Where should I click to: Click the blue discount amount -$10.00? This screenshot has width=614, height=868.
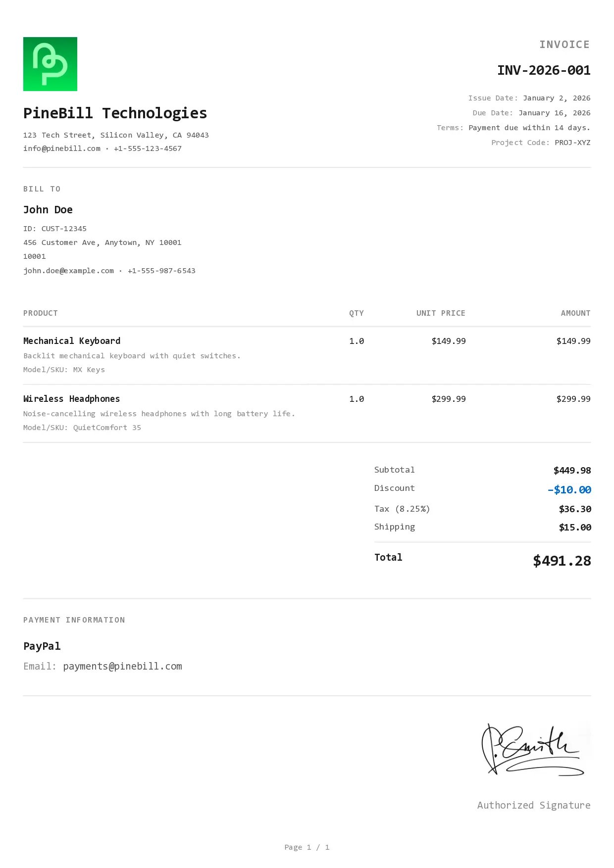(x=569, y=489)
